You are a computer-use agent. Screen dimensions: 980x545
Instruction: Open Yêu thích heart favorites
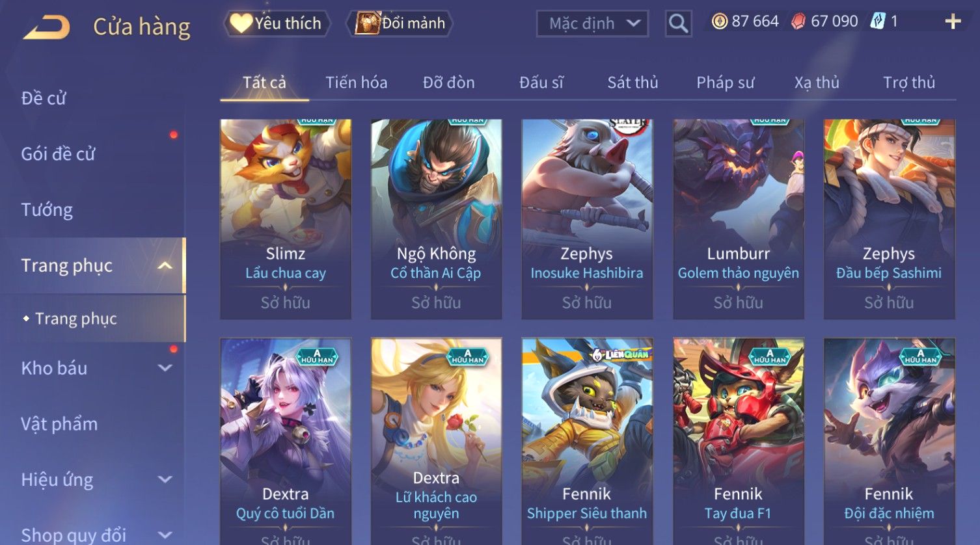tap(277, 23)
